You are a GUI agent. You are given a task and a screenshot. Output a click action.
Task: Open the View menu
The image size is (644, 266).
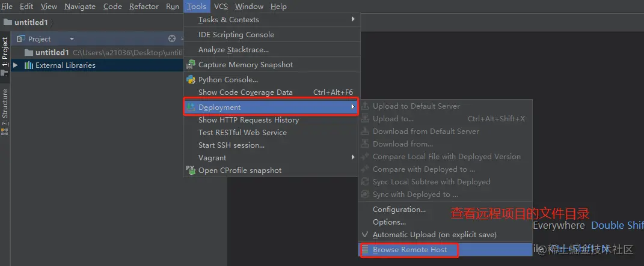pyautogui.click(x=49, y=7)
